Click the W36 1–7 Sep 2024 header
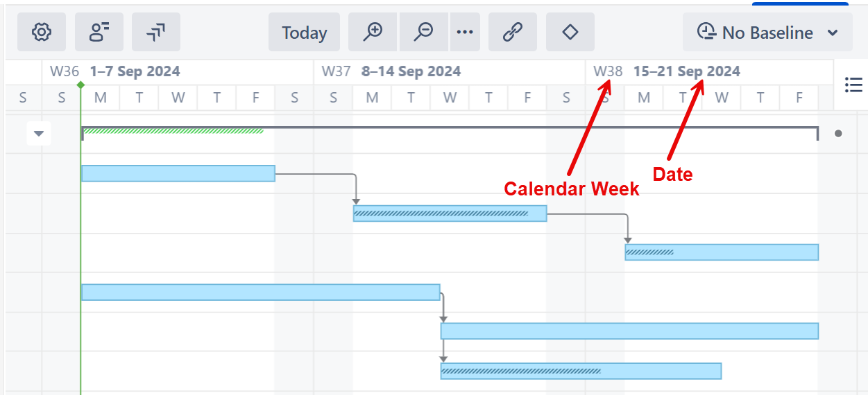This screenshot has width=868, height=395. pos(115,71)
